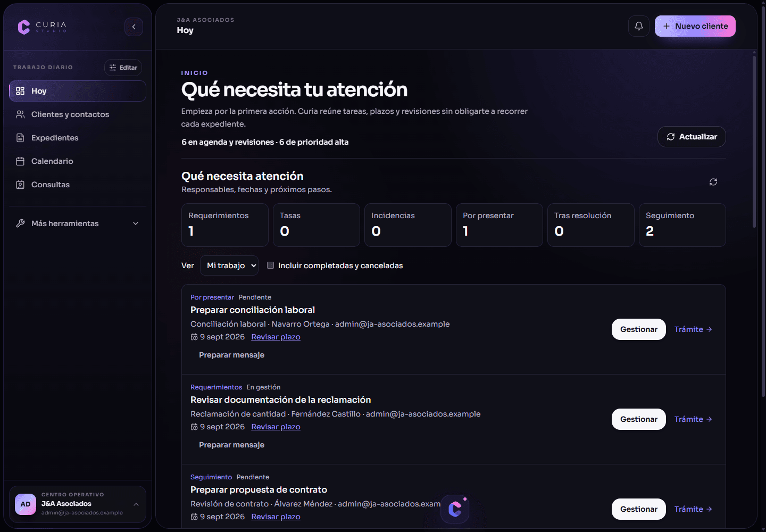Click the Actualizar button
766x532 pixels.
692,137
